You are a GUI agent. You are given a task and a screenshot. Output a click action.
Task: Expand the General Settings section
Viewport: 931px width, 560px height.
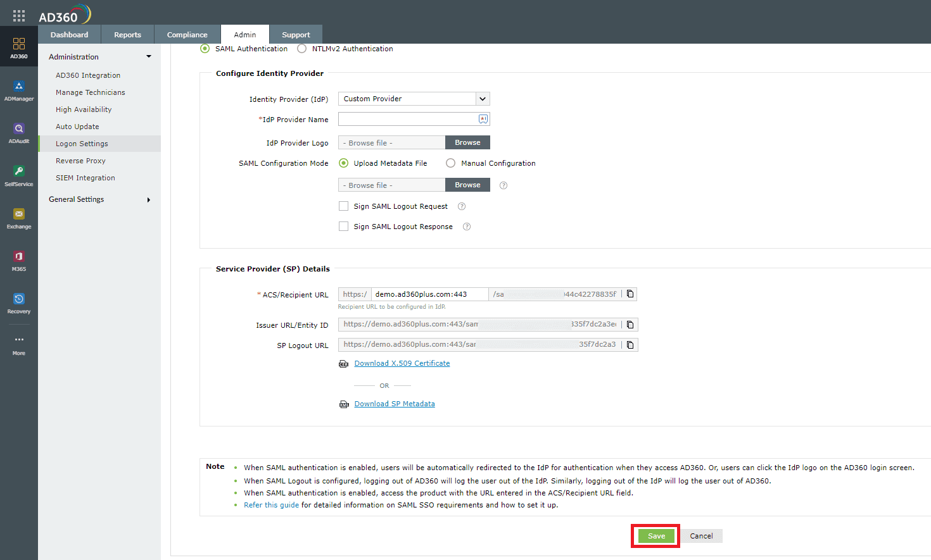76,199
